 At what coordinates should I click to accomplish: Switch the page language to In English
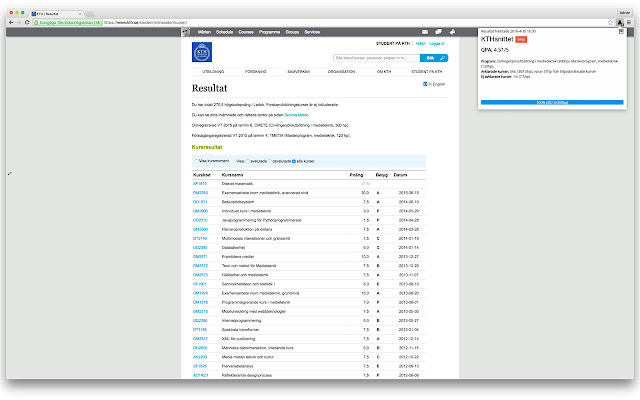pyautogui.click(x=434, y=84)
